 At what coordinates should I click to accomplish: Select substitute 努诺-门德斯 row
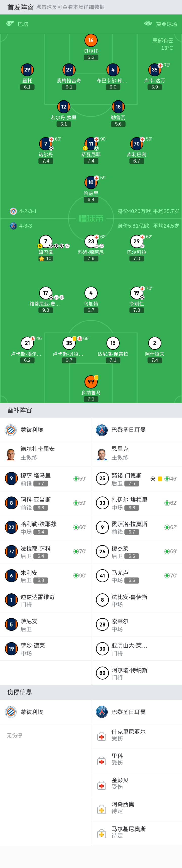click(x=136, y=479)
